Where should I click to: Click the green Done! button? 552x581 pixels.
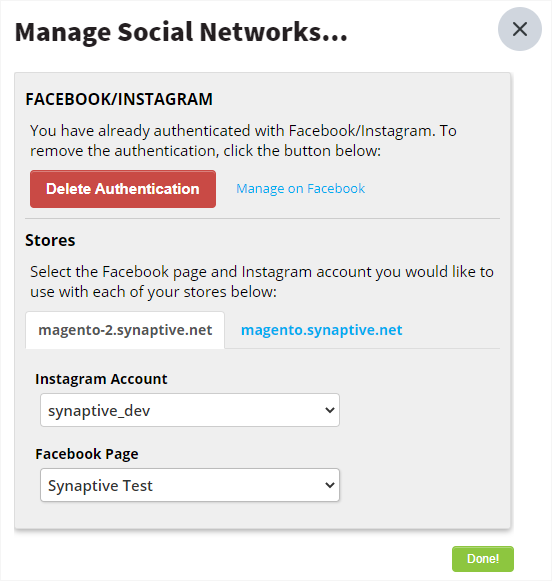coord(483,559)
